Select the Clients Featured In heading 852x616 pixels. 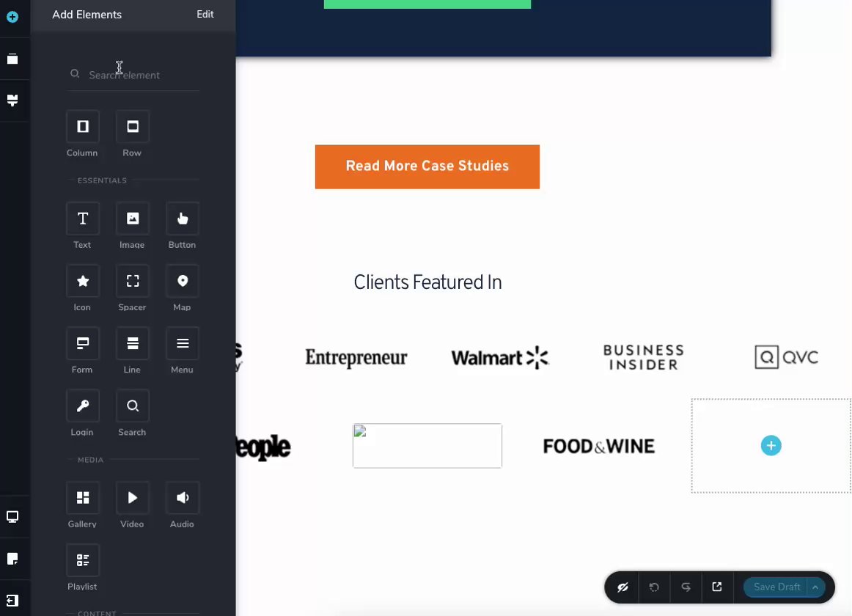(427, 283)
